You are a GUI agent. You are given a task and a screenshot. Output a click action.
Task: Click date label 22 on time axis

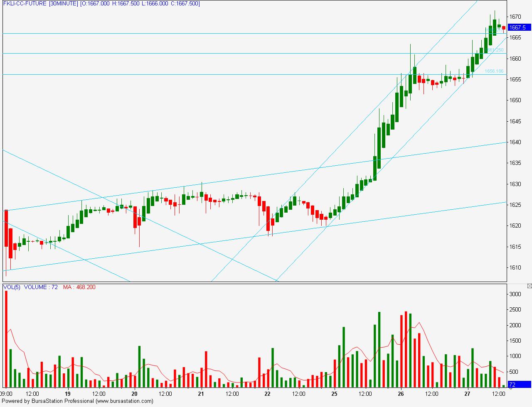pyautogui.click(x=268, y=394)
